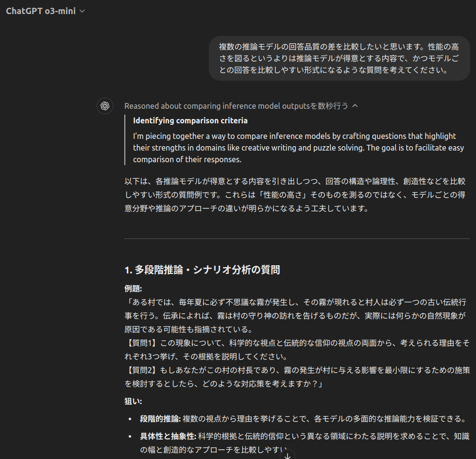
Task: Click the heading 1. 多段階推論・シナリオ分析の質問
Action: pyautogui.click(x=202, y=270)
